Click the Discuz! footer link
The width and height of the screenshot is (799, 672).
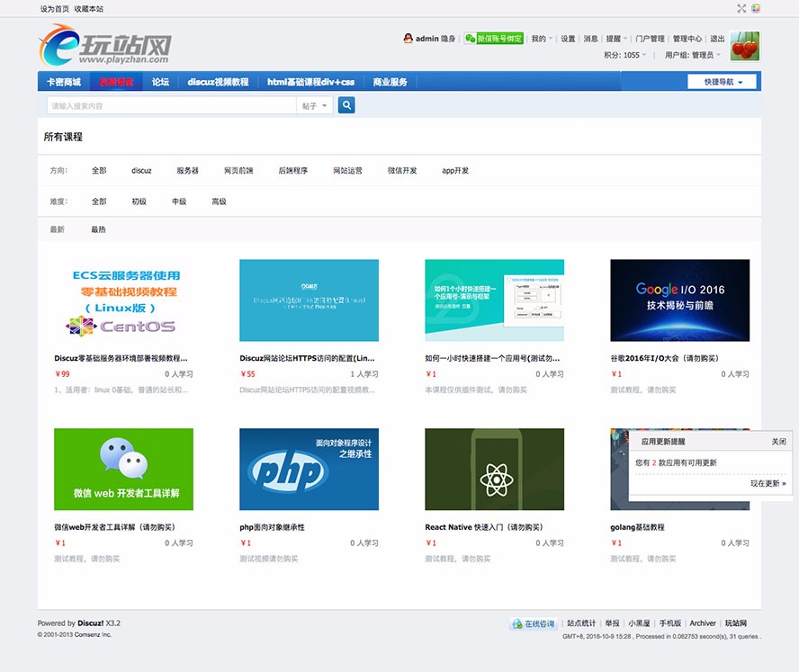coord(91,623)
